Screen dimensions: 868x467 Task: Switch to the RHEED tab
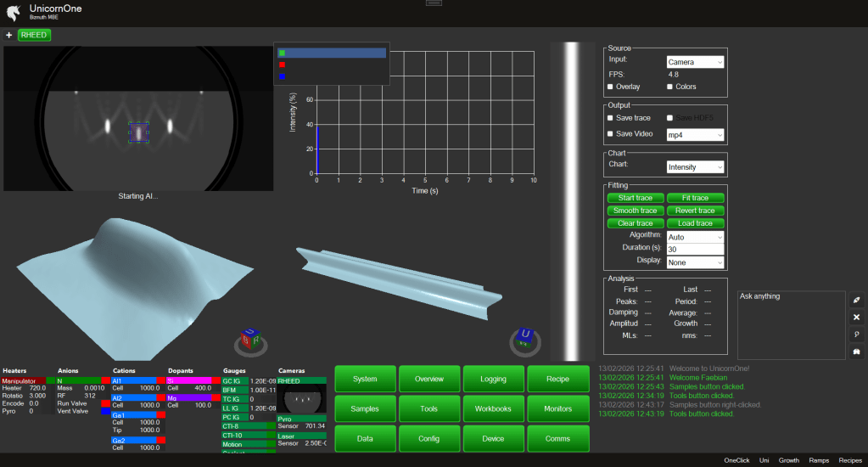[x=34, y=36]
